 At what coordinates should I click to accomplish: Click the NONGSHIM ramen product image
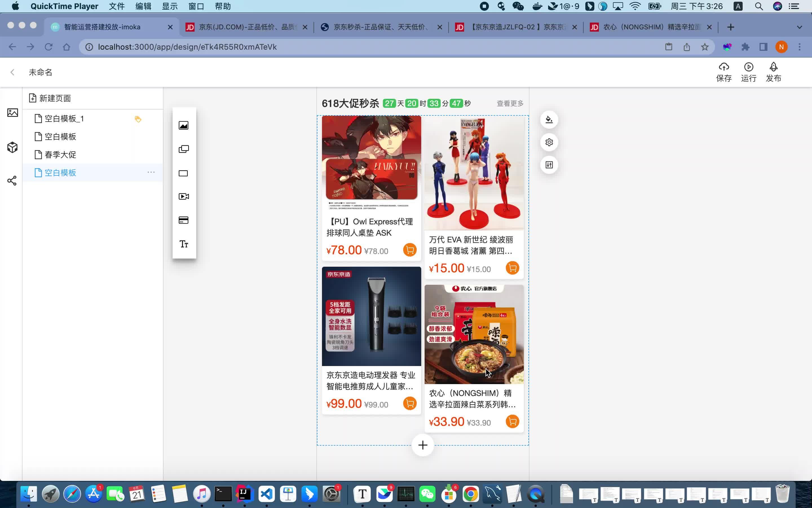pyautogui.click(x=474, y=335)
